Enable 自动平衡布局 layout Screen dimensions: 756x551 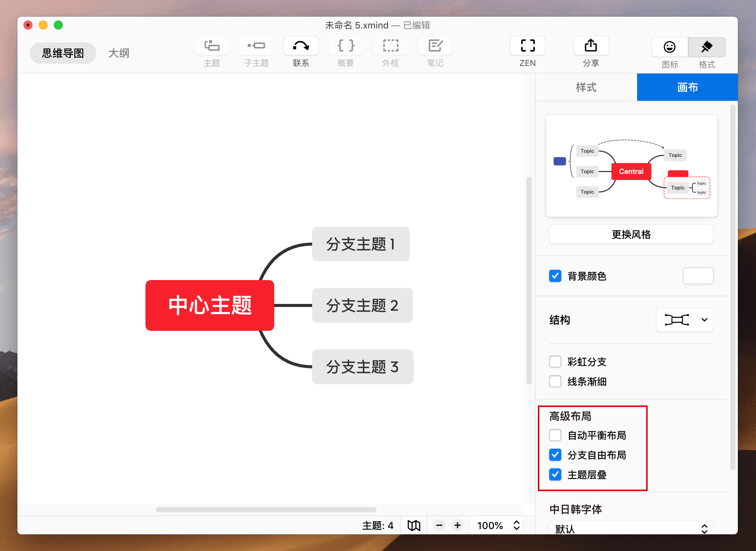click(555, 435)
